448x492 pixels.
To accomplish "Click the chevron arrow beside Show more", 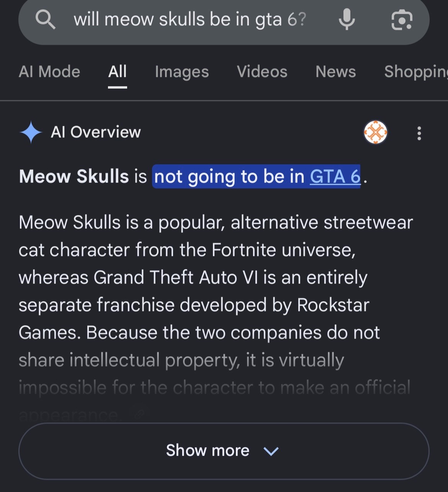I will pyautogui.click(x=271, y=451).
